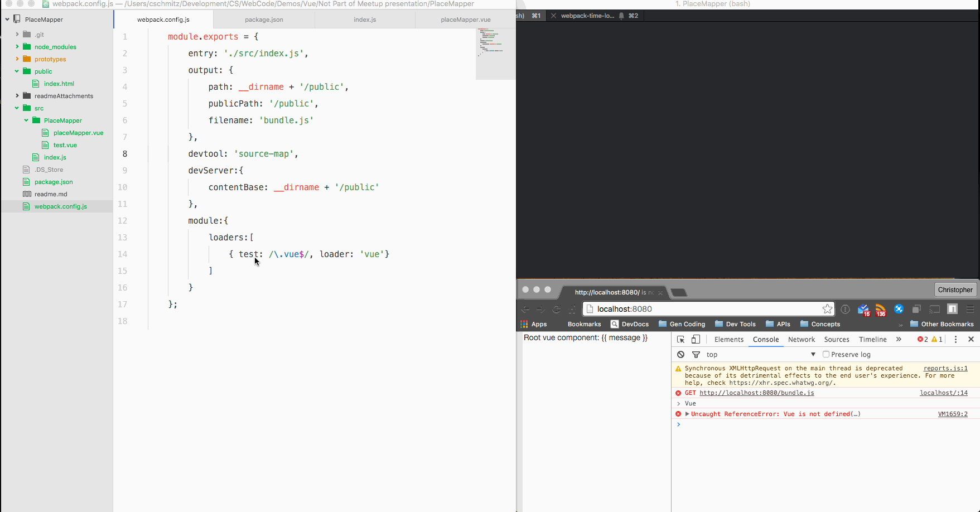Image resolution: width=980 pixels, height=512 pixels.
Task: Click the blue circular extension icon
Action: 899,309
